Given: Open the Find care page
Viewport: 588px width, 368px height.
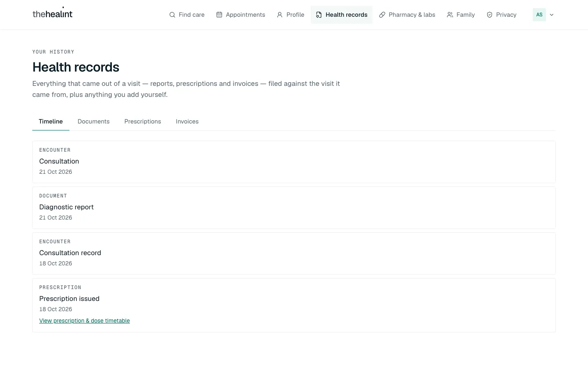Looking at the screenshot, I should (187, 15).
